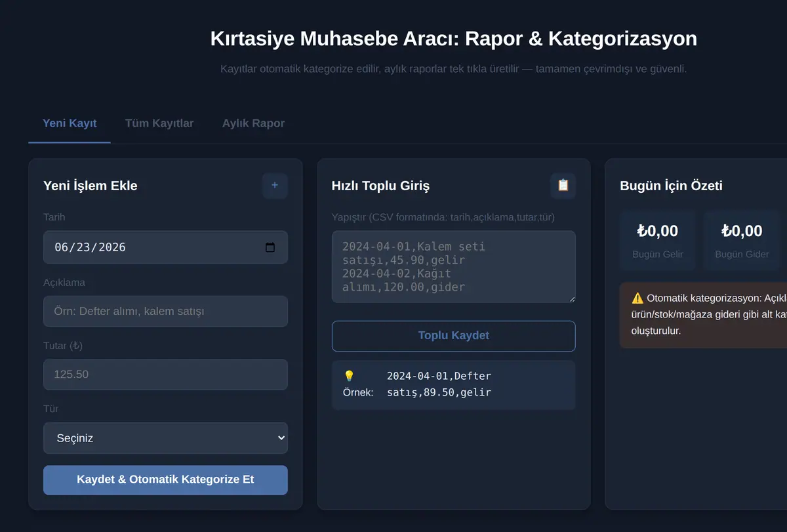The image size is (787, 532).
Task: Click the Hızlı Toplu Giriş heading
Action: 380,186
